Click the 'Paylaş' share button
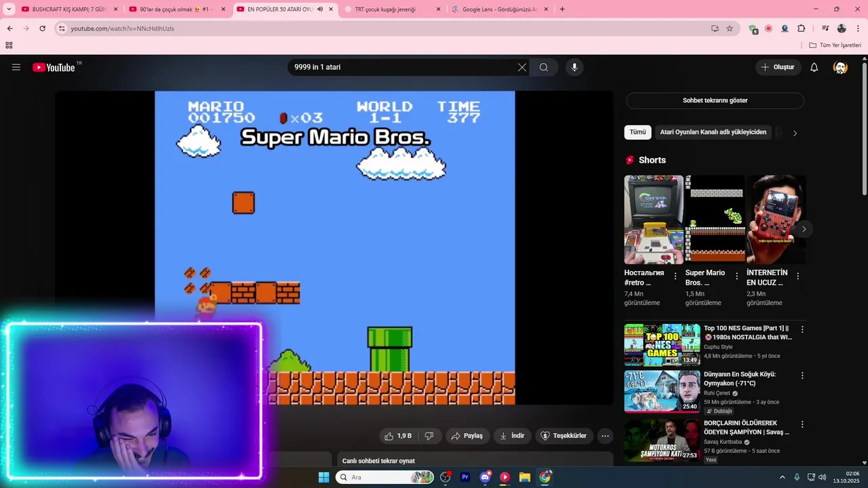Viewport: 868px width, 488px height. tap(467, 436)
